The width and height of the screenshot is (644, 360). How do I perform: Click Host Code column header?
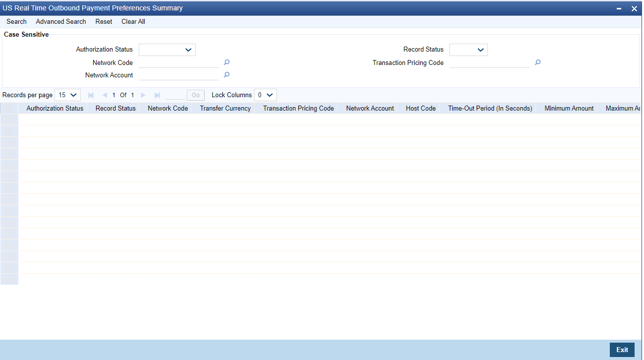coord(421,108)
